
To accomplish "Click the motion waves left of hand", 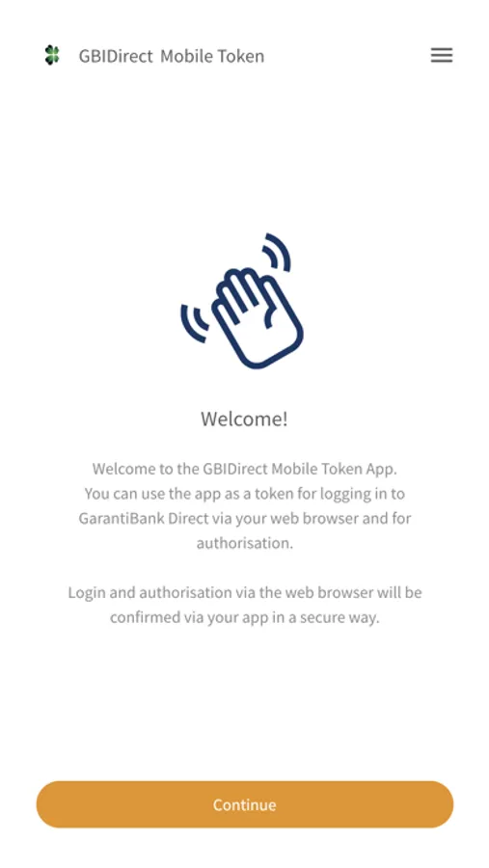I will tap(195, 323).
